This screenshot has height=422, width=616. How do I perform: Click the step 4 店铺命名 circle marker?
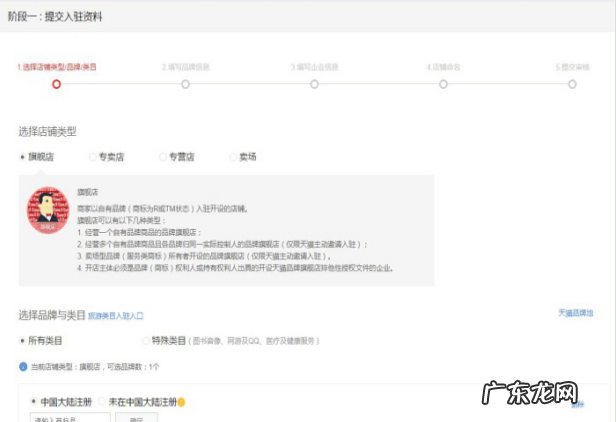443,84
